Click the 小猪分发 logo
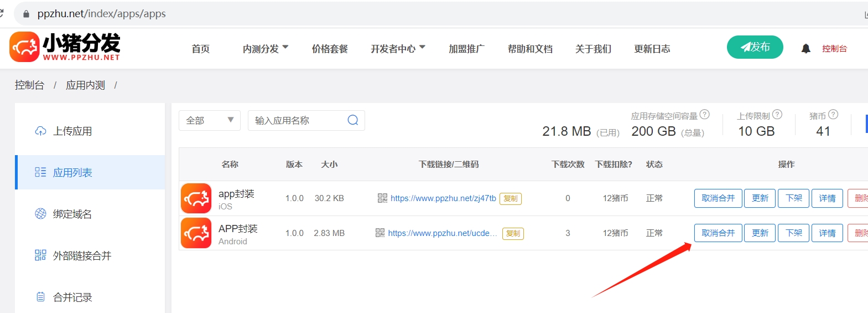Screen dimensions: 868x313 tap(65, 47)
